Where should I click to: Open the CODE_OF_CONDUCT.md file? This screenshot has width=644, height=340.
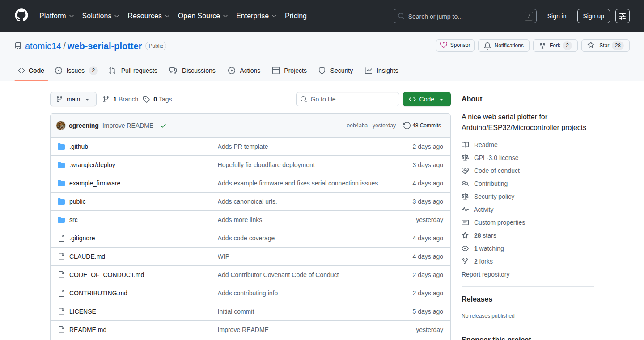click(x=106, y=275)
